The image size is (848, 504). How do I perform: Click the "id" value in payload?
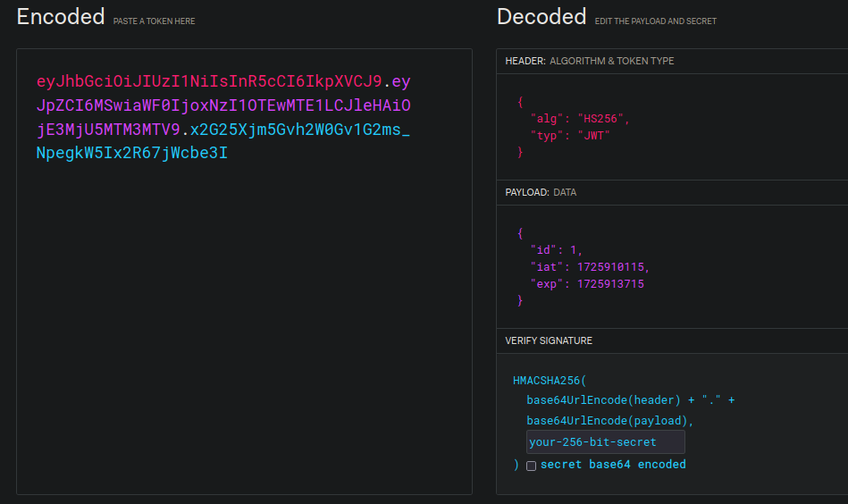click(575, 250)
